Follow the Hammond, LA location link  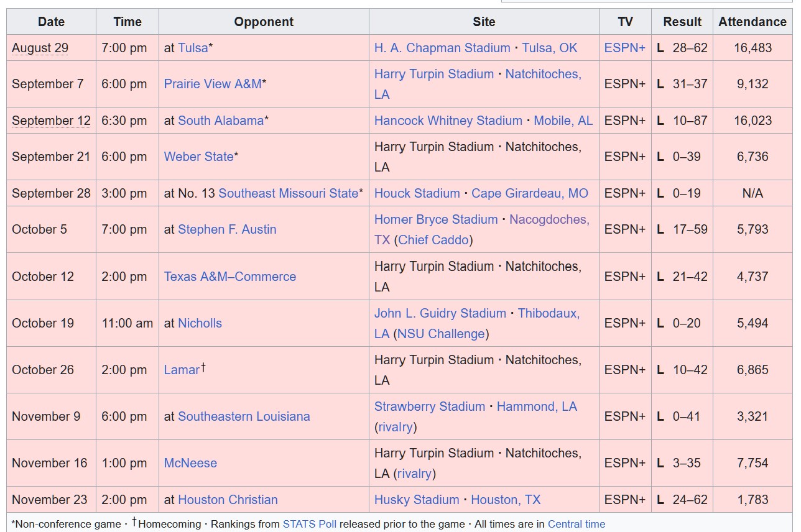tap(537, 406)
